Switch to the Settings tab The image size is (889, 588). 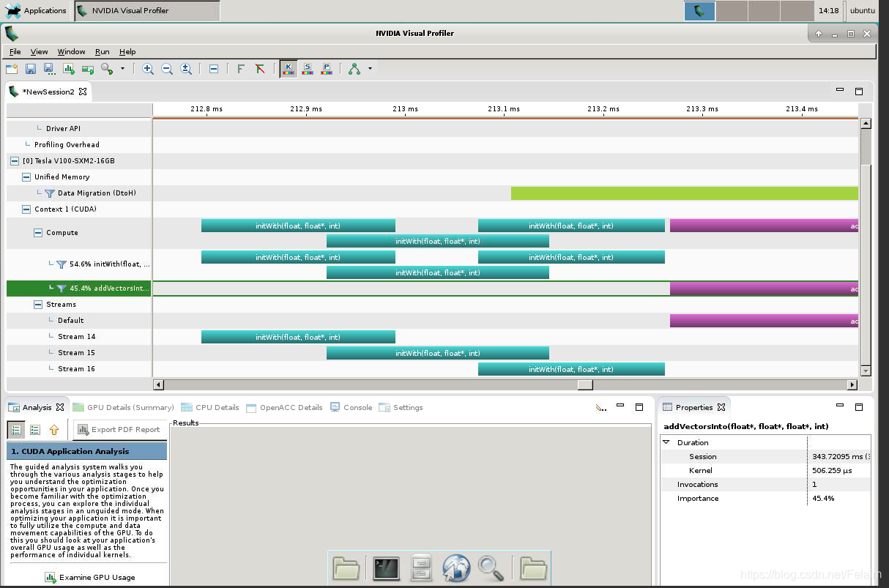tap(401, 408)
